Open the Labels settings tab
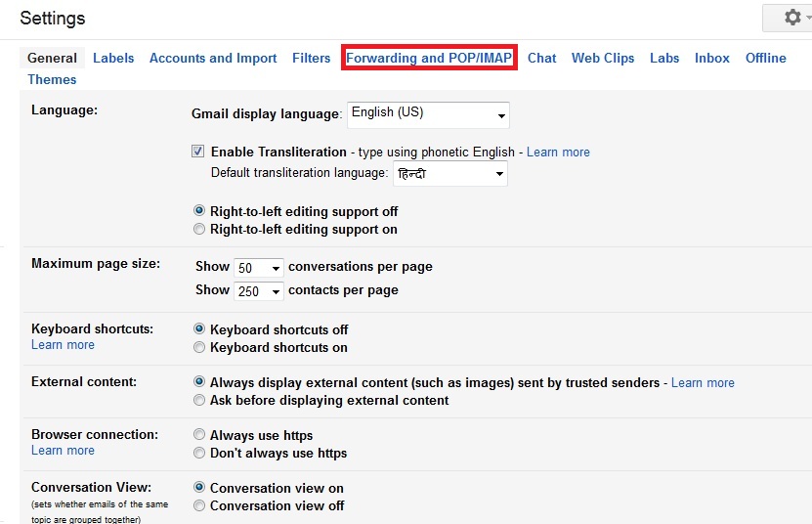Image resolution: width=812 pixels, height=524 pixels. pyautogui.click(x=113, y=58)
